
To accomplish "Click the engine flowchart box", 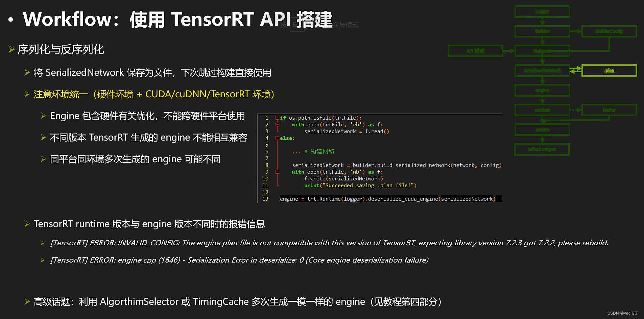I will [542, 90].
